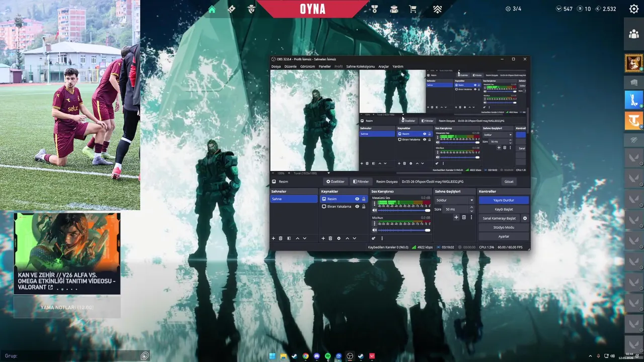
Task: Open Valorant career medal icon
Action: point(374,9)
